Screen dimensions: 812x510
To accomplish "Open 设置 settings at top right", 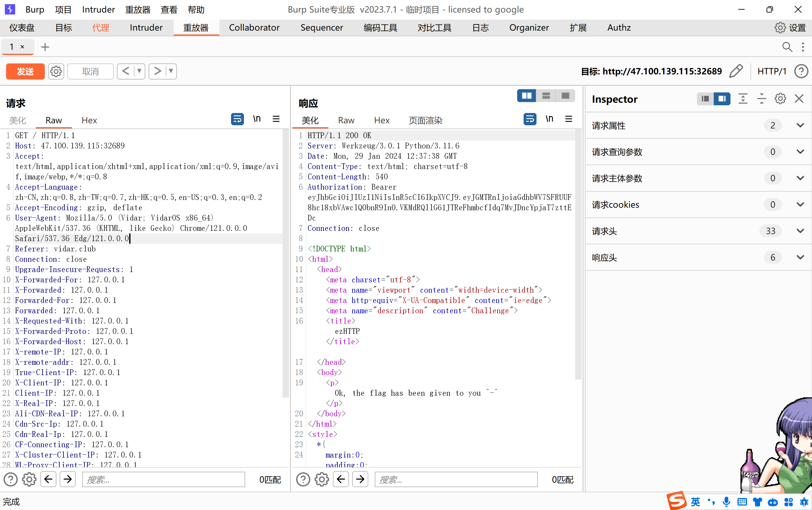I will coord(790,28).
